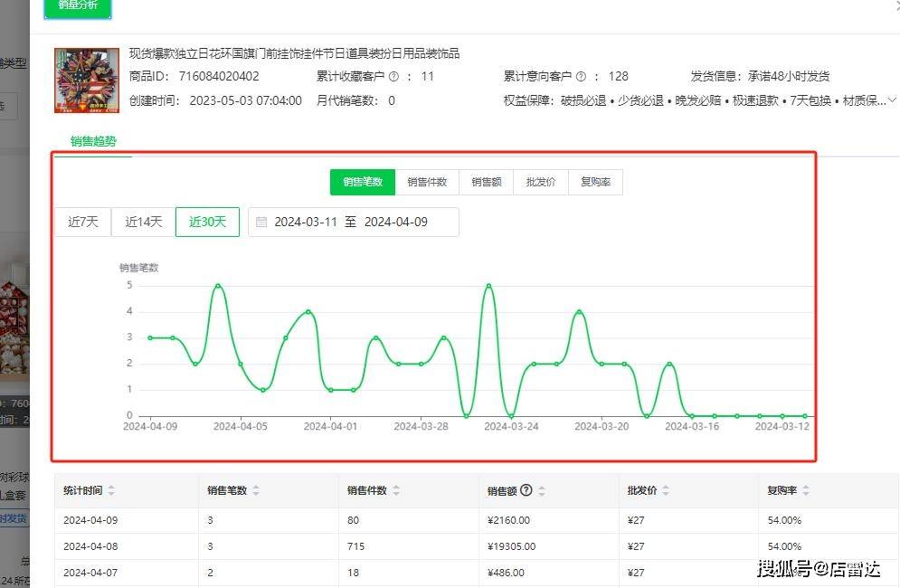Click question mark icon next to 销售额 column
Image resolution: width=900 pixels, height=588 pixels.
526,490
